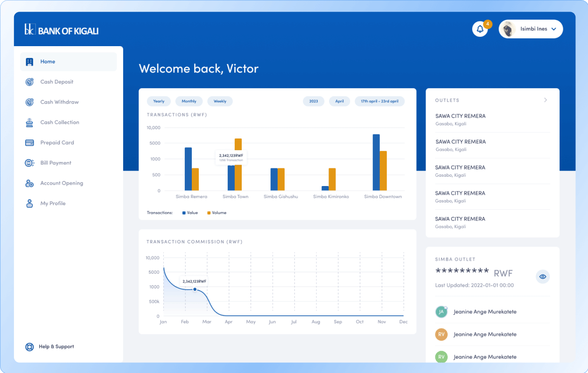Click the Bill Payment icon
This screenshot has width=588, height=373.
[29, 163]
